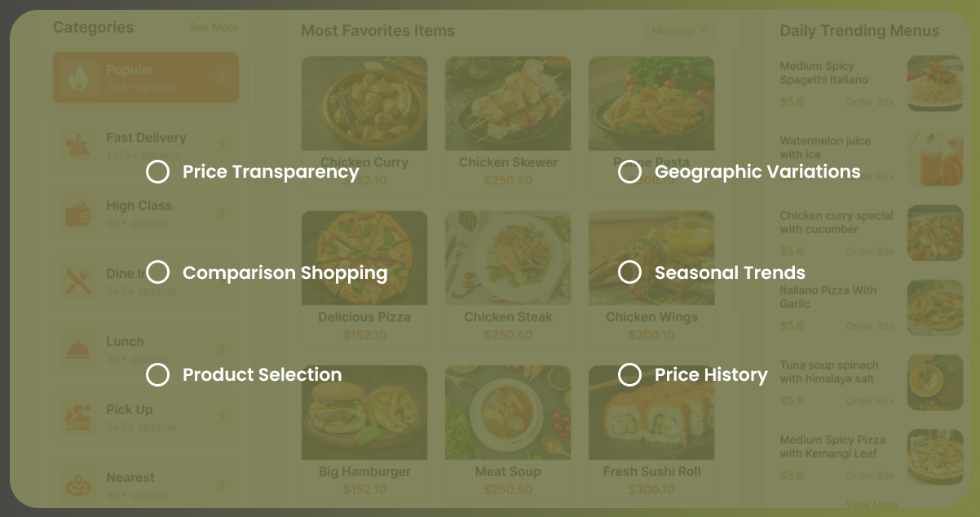Click the Lunch cloche icon
980x517 pixels.
pos(79,349)
